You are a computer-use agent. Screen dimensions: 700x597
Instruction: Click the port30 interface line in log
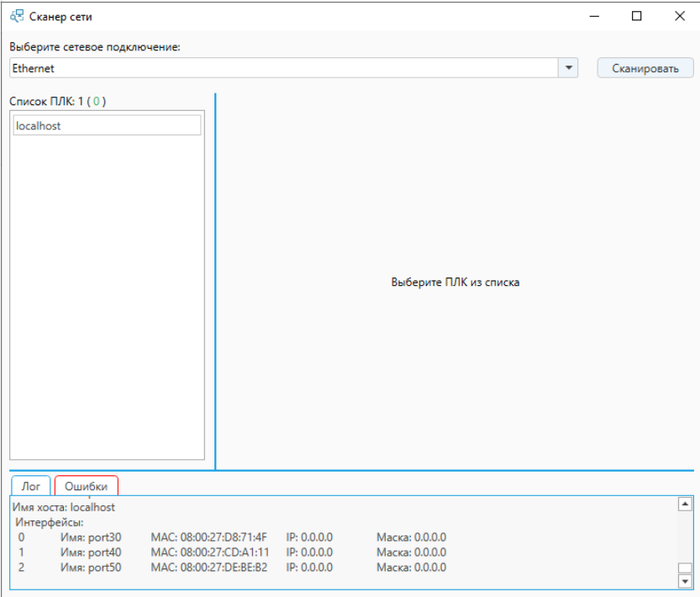(x=231, y=537)
